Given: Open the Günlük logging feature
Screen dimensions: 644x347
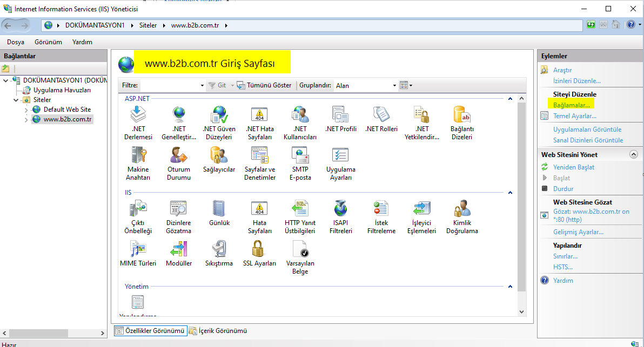Looking at the screenshot, I should 219,213.
